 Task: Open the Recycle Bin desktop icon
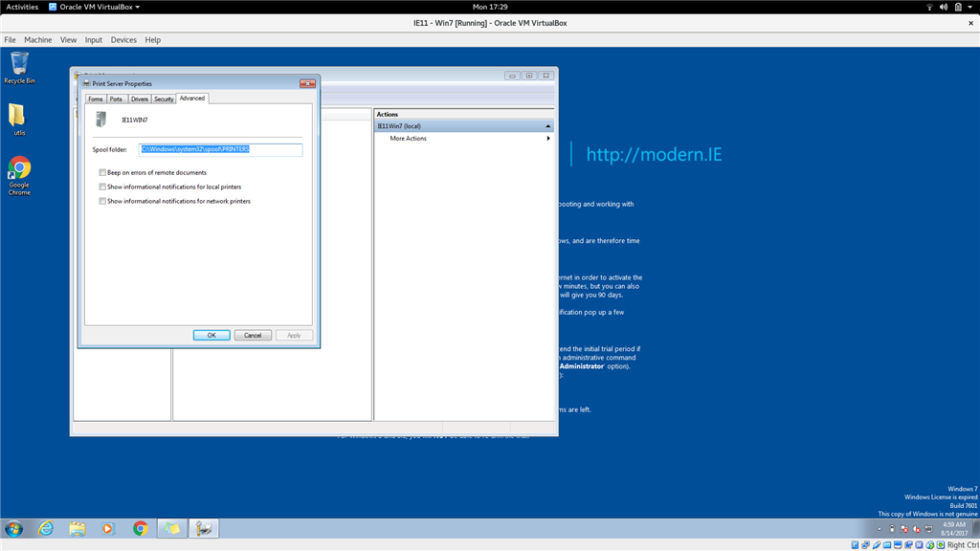[19, 68]
